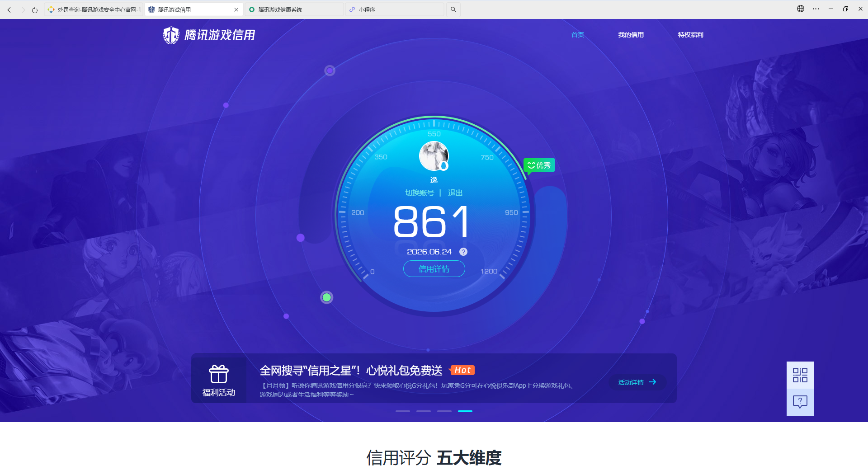Click the globe icon in title bar
Screen dimensions: 868x470
tap(801, 9)
